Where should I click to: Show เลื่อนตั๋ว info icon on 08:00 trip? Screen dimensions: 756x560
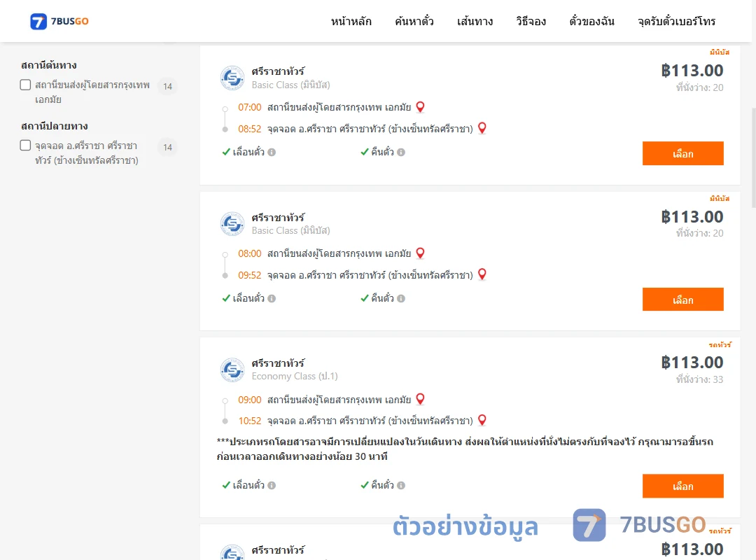pos(272,299)
